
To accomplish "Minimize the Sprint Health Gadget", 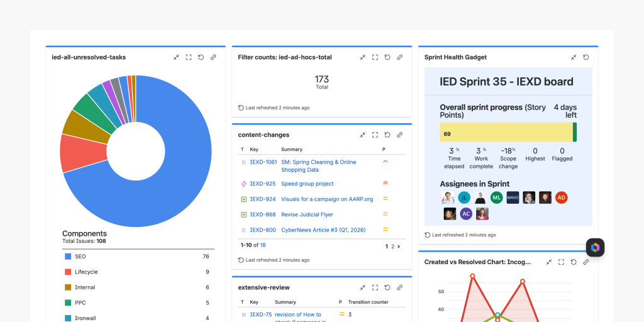I will tap(574, 57).
